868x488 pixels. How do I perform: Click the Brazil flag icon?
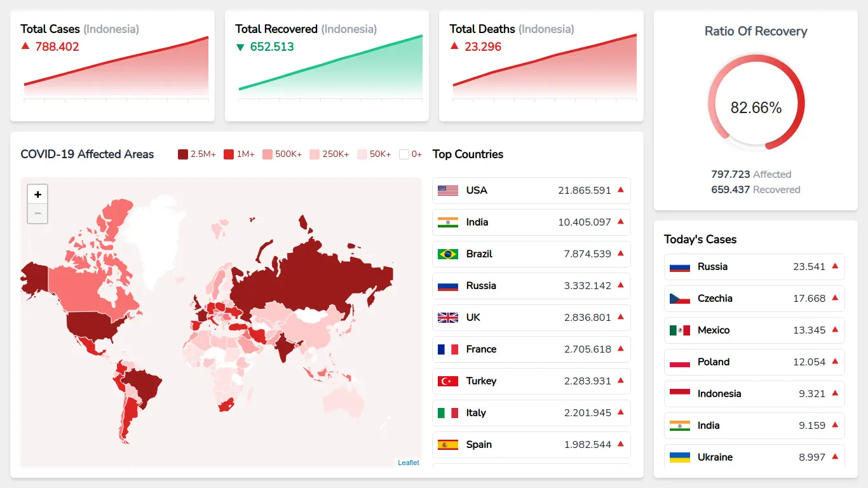pos(447,254)
